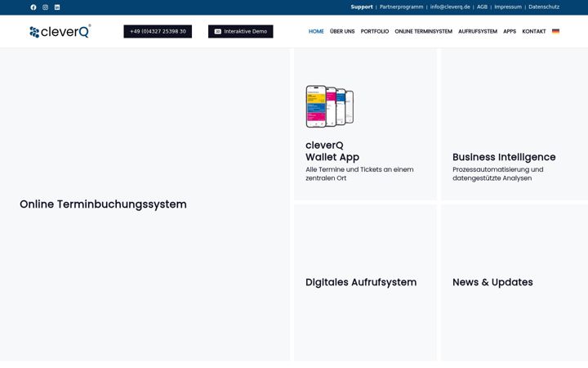
Task: Open the AUFRUFSYSTEM menu item
Action: coord(478,32)
